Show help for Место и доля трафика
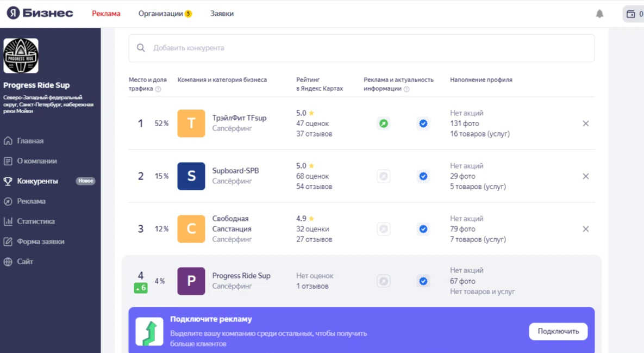 coord(158,89)
